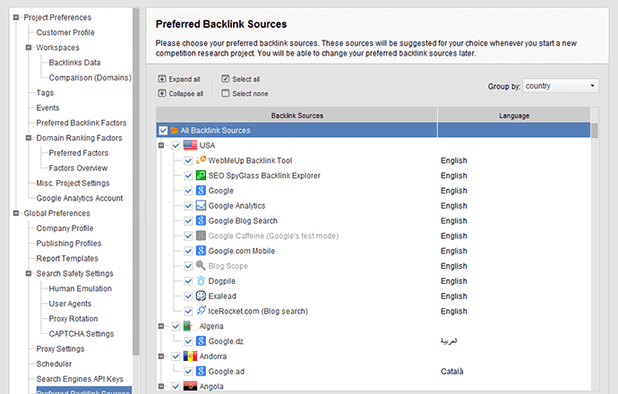Open CAPTCHA Settings
The width and height of the screenshot is (618, 394).
[x=81, y=333]
